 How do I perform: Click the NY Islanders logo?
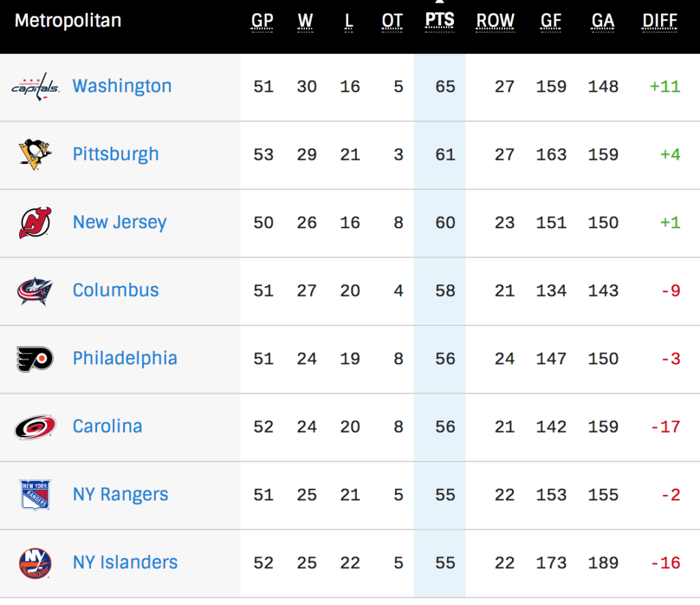point(35,563)
